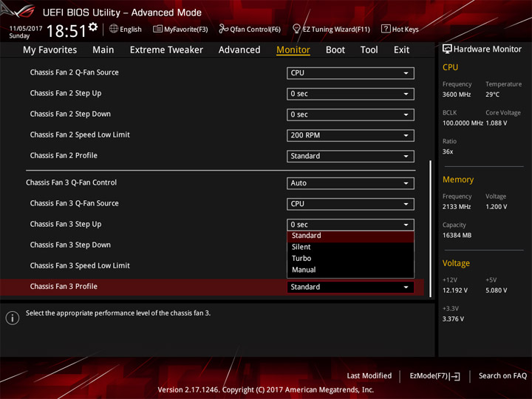
Task: Choose Turbo in the profile list
Action: pos(350,259)
